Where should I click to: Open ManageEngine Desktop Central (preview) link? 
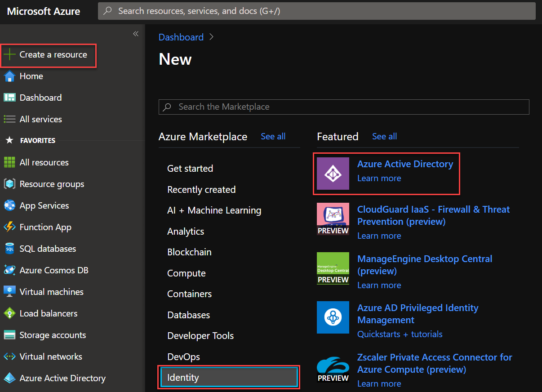(425, 265)
